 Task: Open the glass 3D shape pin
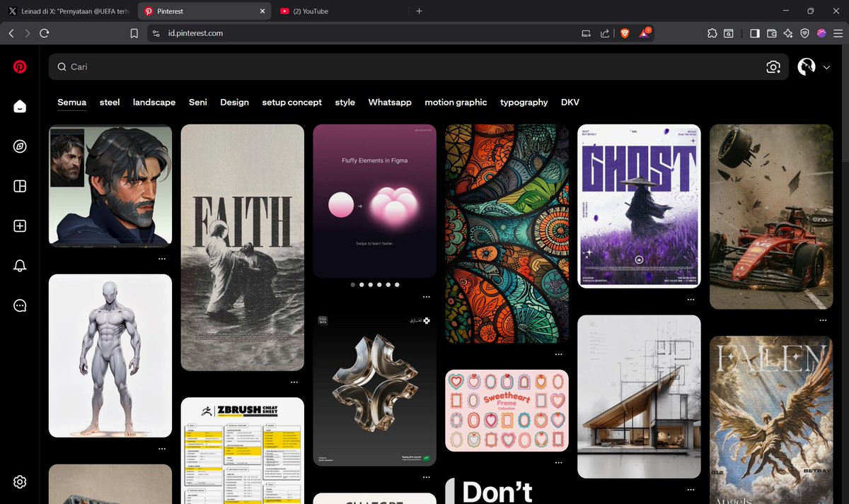point(375,389)
